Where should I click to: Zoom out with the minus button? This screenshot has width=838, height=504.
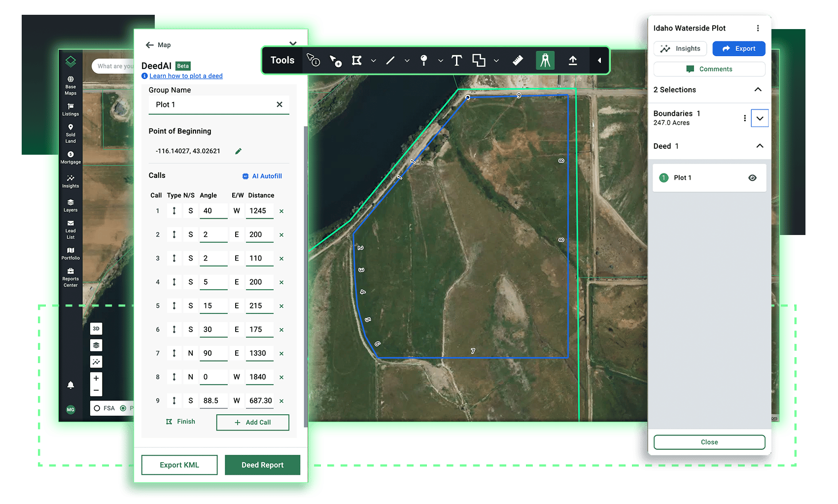(96, 390)
